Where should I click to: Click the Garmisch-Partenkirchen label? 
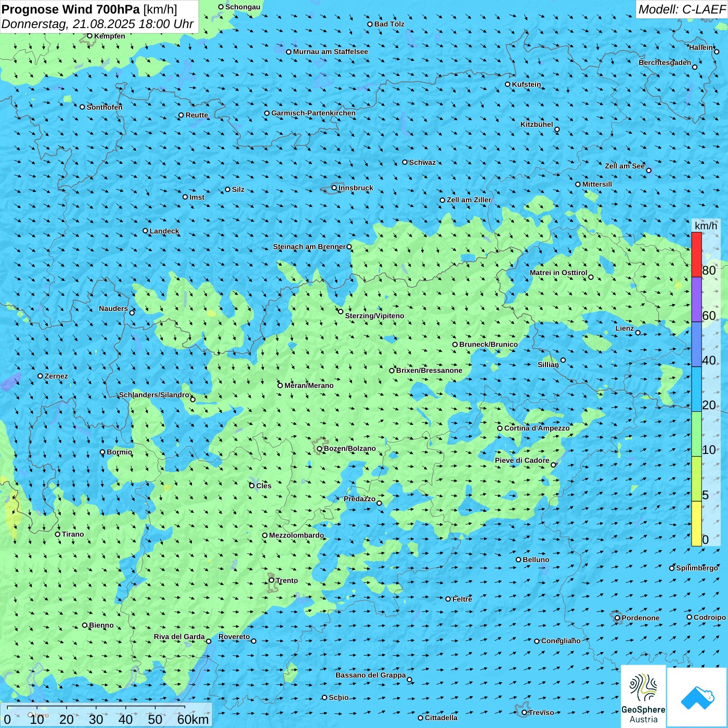pyautogui.click(x=314, y=113)
